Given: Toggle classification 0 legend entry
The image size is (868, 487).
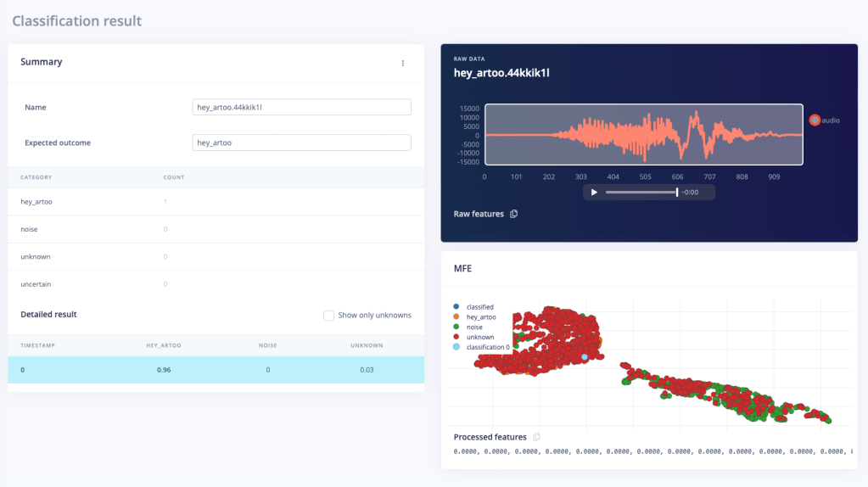Looking at the screenshot, I should click(x=458, y=348).
